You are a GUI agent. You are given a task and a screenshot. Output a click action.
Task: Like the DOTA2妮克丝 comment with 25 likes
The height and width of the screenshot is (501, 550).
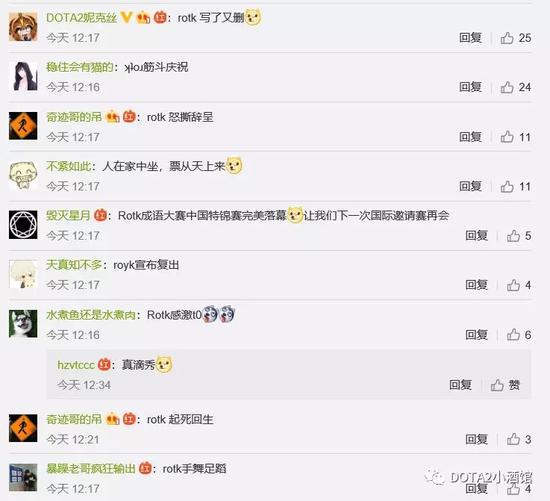point(515,38)
